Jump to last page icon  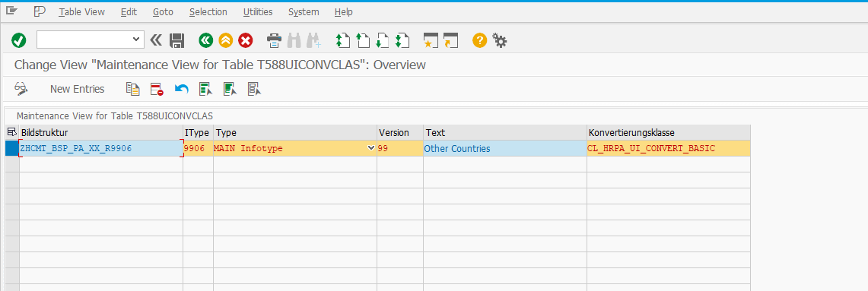coord(402,40)
